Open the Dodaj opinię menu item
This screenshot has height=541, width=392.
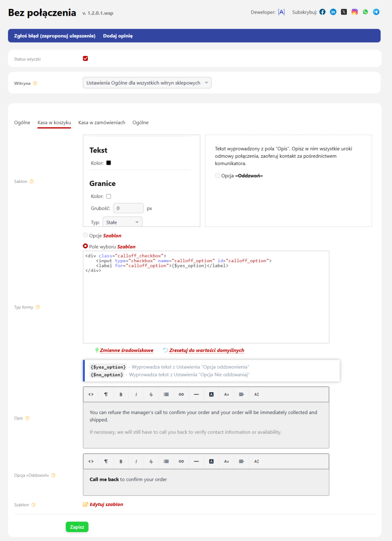[x=118, y=36]
